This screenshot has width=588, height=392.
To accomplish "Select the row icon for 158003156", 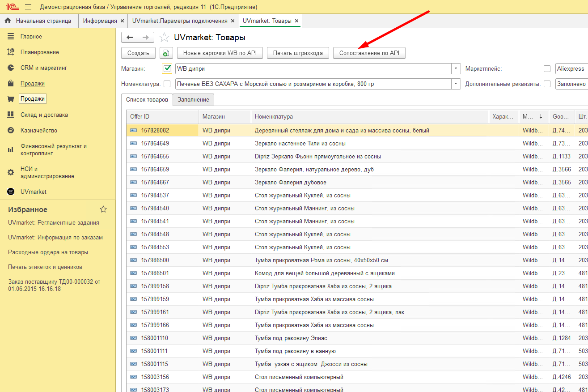I will (x=134, y=377).
